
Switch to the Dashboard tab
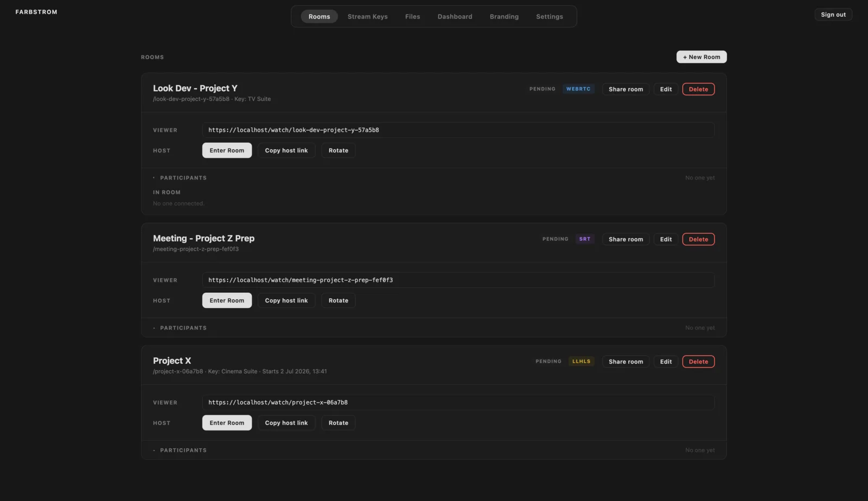point(455,16)
